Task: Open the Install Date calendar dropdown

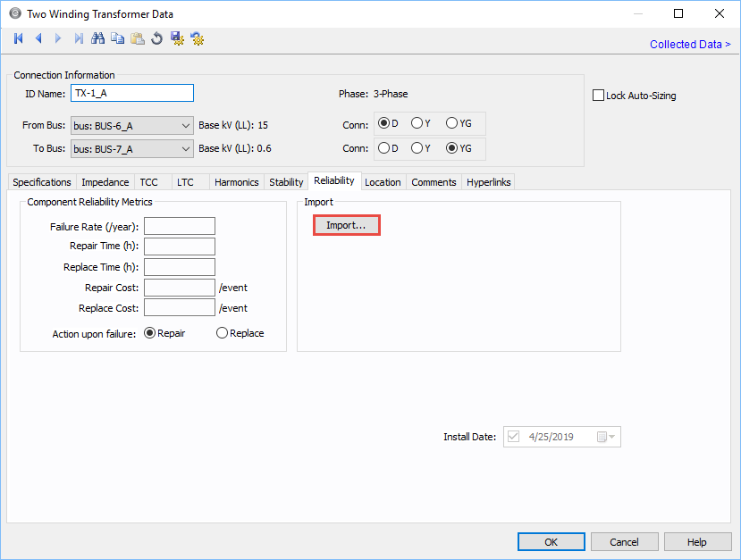Action: coord(607,437)
